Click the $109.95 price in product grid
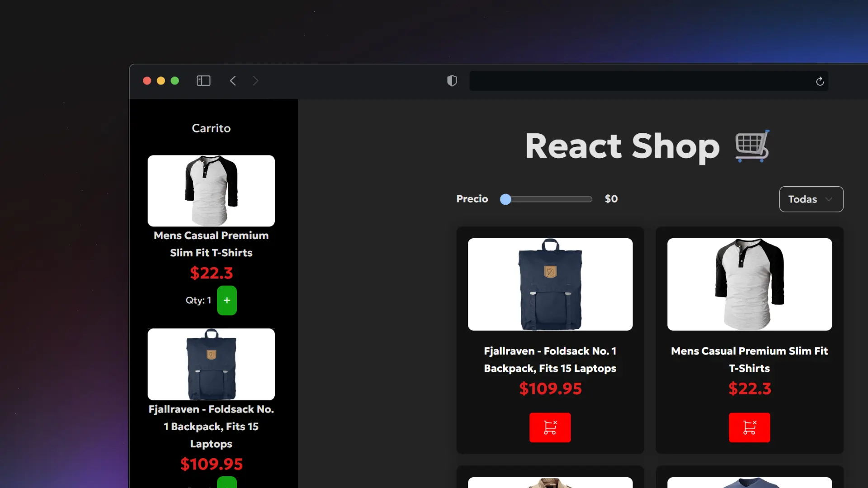Viewport: 868px width, 488px height. [550, 389]
